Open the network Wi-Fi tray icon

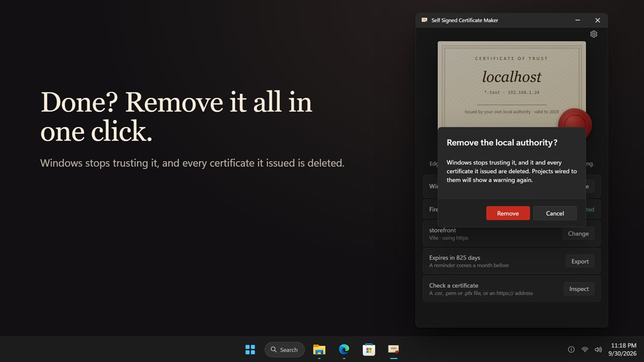tap(585, 349)
